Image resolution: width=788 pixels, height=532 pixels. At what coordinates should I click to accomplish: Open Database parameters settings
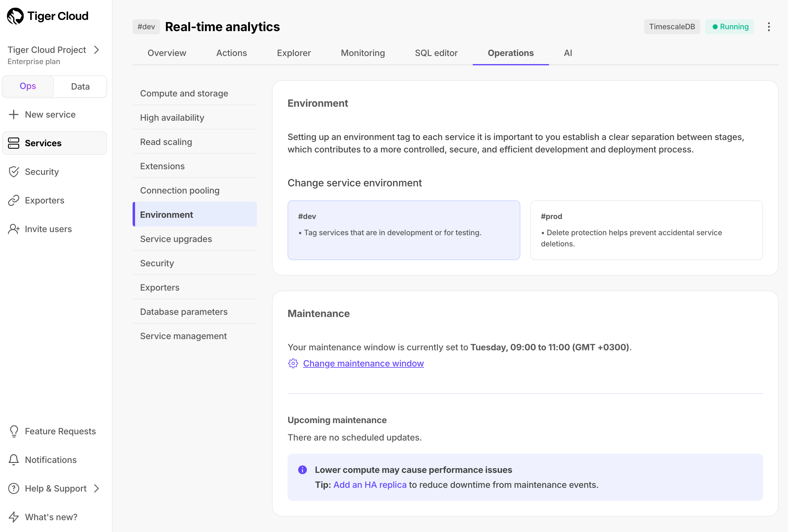coord(195,312)
